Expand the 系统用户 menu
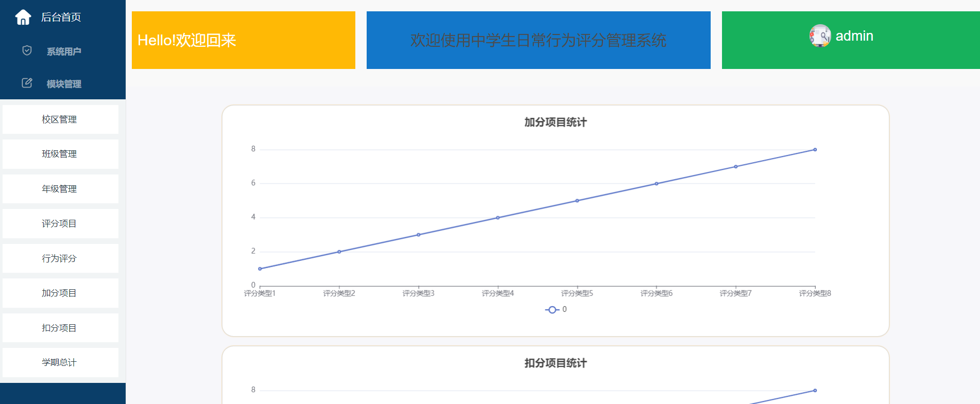Screen dimensions: 980x404 pos(63,51)
